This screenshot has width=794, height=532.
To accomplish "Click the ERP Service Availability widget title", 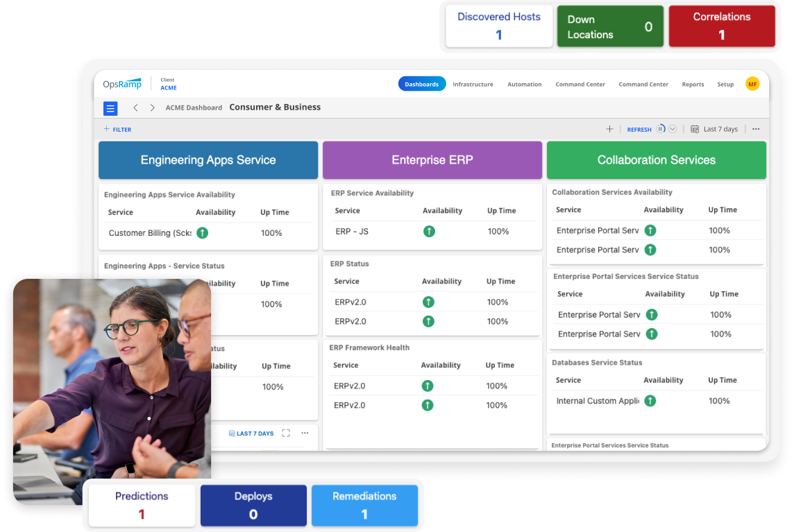I will [x=372, y=194].
